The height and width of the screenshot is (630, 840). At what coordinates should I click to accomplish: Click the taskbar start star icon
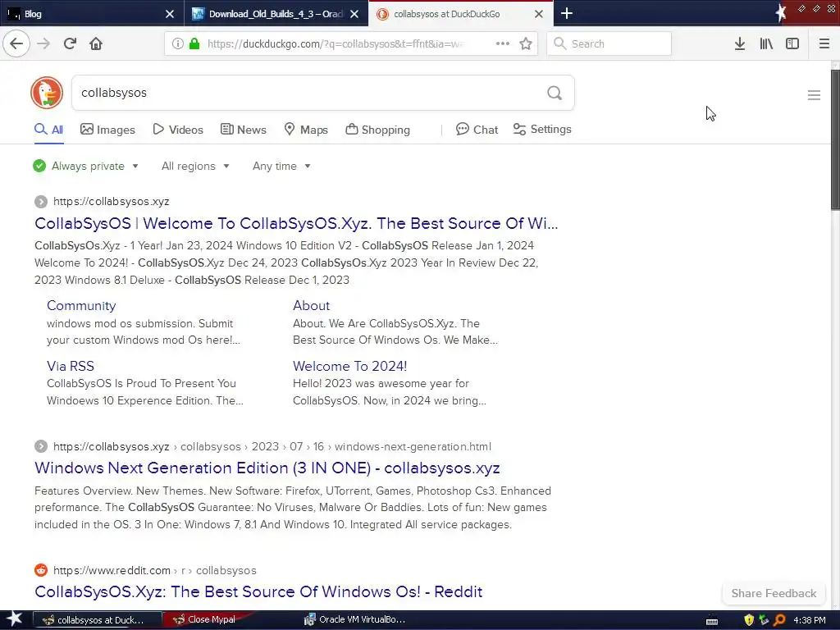15,619
